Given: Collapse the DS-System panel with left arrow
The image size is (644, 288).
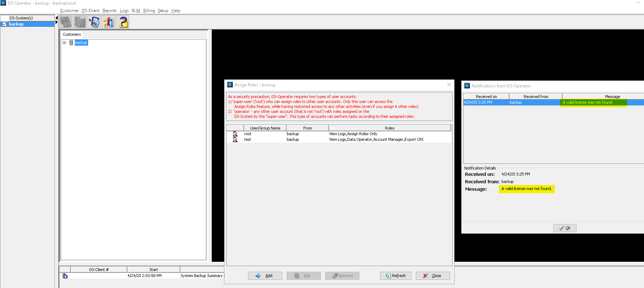Looking at the screenshot, I should coord(57,18).
